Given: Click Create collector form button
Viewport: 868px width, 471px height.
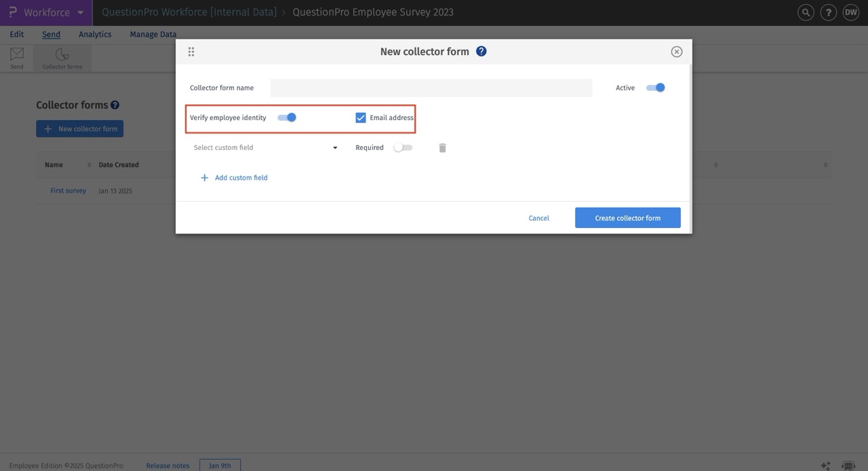Looking at the screenshot, I should tap(628, 218).
